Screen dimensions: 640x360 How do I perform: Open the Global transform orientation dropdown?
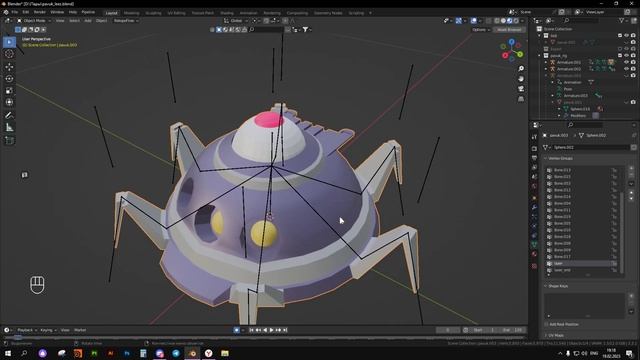point(236,20)
